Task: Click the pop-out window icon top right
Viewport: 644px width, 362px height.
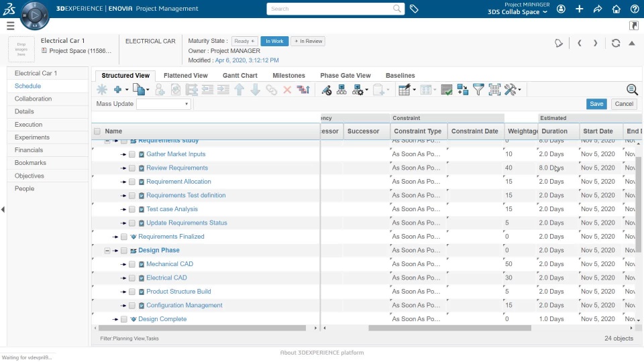Action: click(634, 25)
